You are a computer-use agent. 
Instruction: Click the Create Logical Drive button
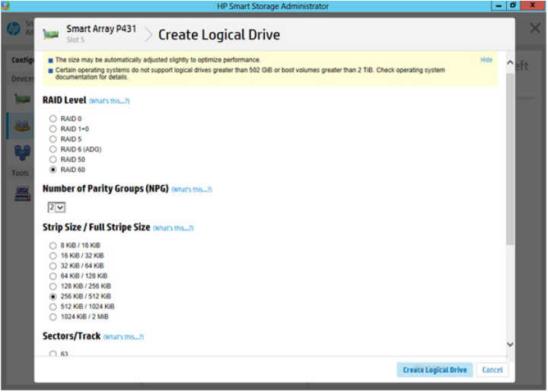click(x=435, y=370)
